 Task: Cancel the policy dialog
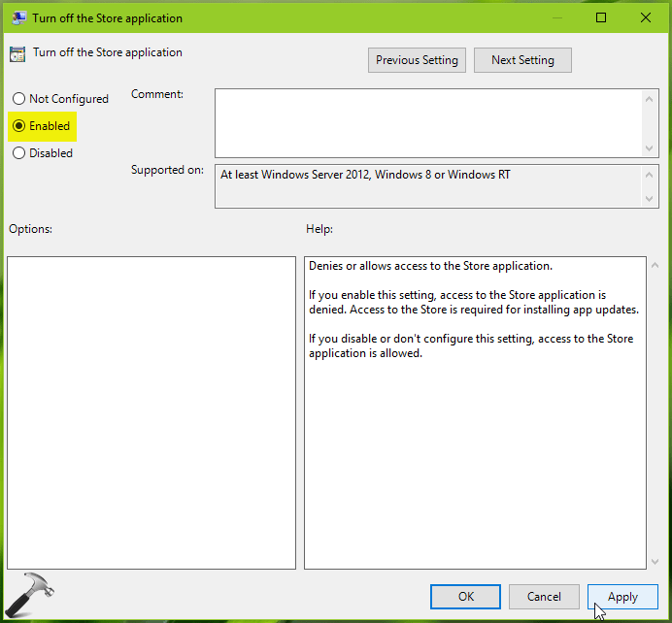tap(544, 597)
